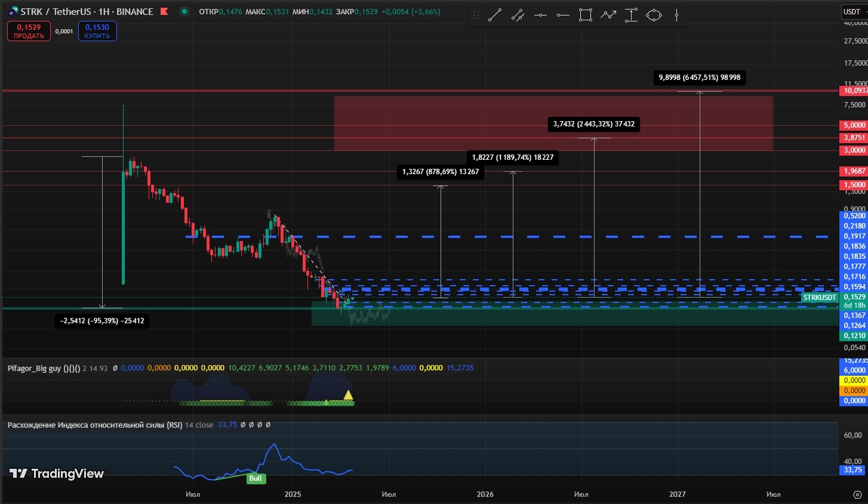Image resolution: width=868 pixels, height=504 pixels.
Task: Select the 3,7432 (2443,32%) measurement label
Action: (x=594, y=124)
